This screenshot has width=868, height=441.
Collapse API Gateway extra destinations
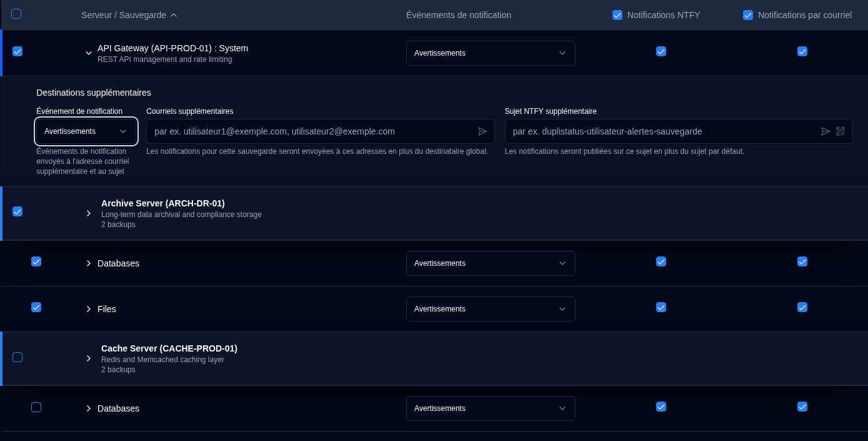(x=89, y=53)
